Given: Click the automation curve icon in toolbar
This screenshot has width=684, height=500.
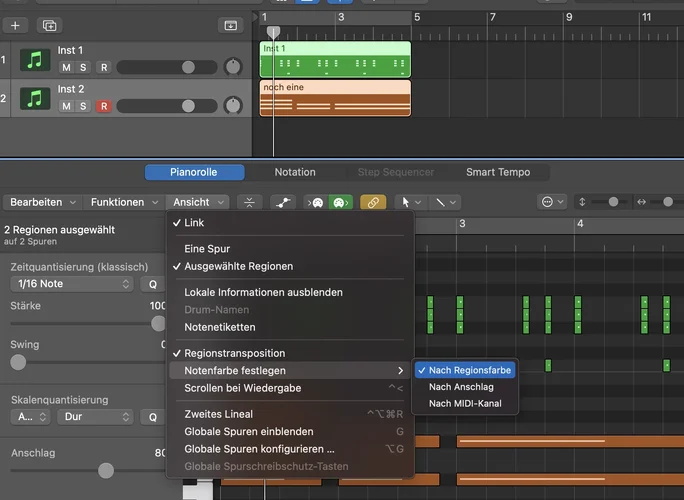Looking at the screenshot, I should [x=285, y=202].
